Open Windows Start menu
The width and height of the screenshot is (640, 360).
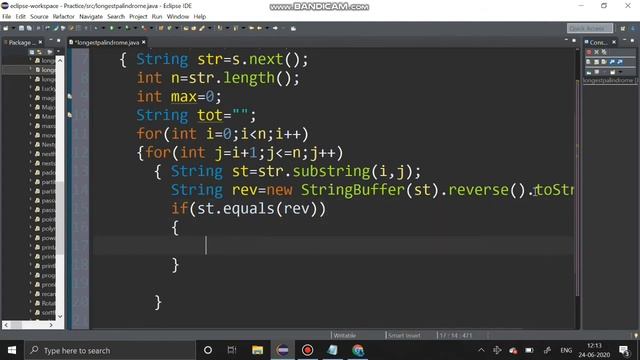12,350
